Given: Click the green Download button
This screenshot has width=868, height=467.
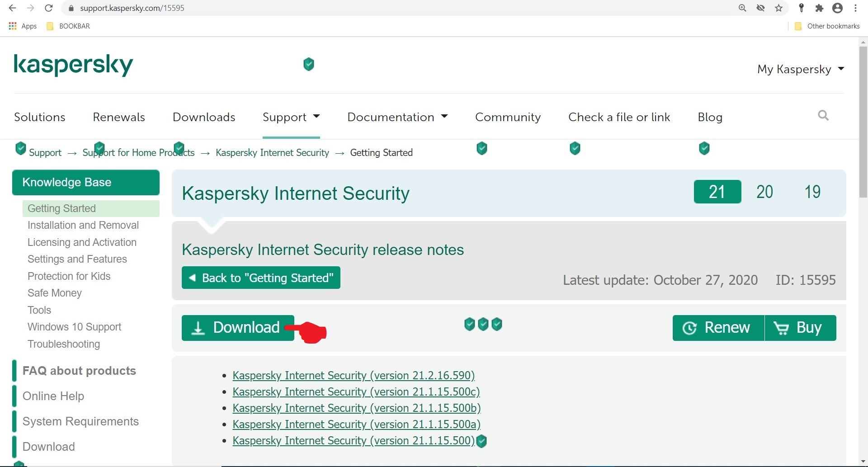Looking at the screenshot, I should click(238, 328).
